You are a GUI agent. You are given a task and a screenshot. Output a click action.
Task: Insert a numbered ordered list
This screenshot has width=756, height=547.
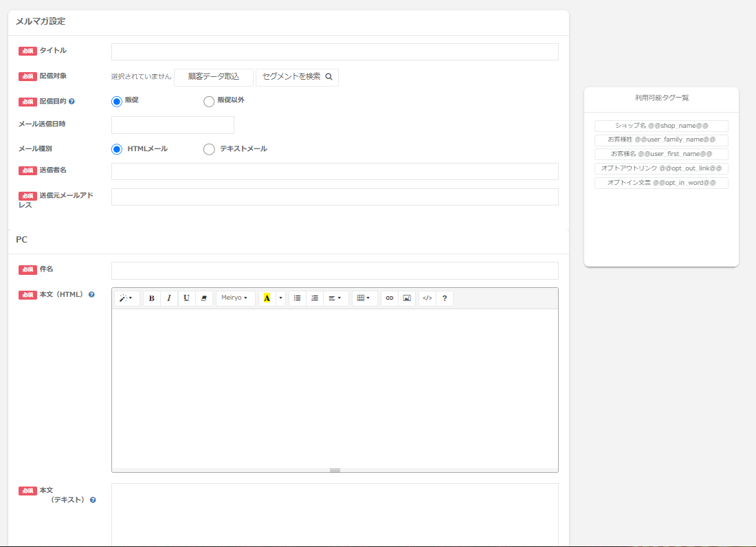[x=315, y=298]
